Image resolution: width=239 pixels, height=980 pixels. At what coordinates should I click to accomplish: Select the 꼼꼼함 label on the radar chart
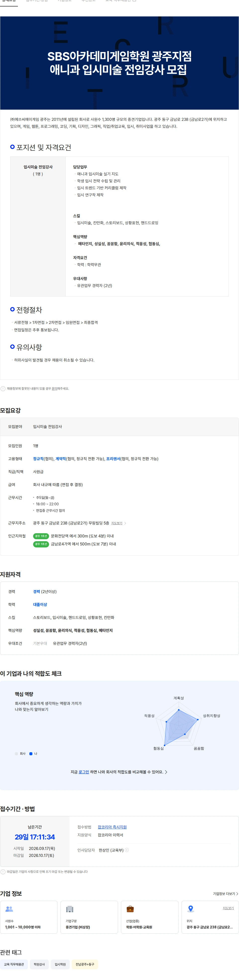(199, 748)
